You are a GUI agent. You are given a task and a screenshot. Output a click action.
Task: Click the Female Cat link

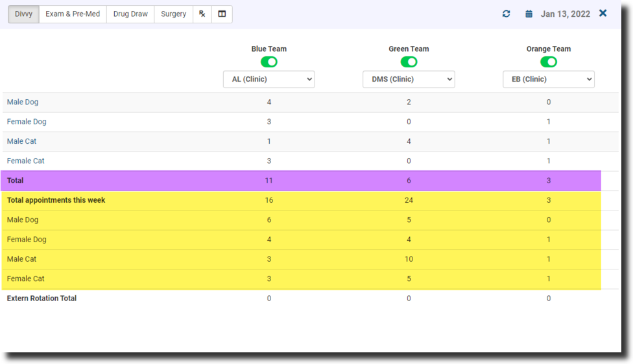click(x=25, y=161)
